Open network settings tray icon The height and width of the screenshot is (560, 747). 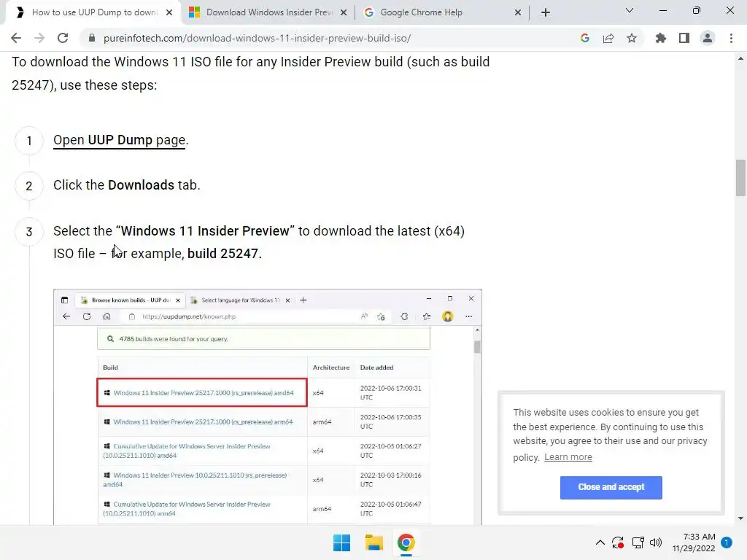[x=638, y=542]
